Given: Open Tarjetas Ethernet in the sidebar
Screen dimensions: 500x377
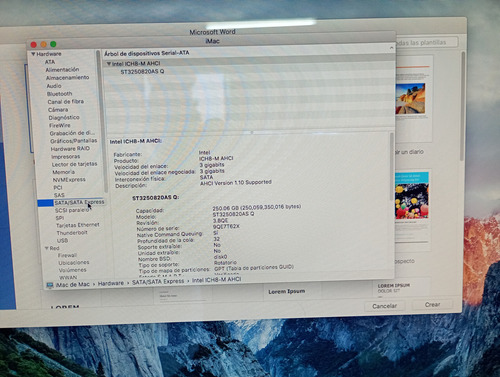Looking at the screenshot, I should coord(78,225).
